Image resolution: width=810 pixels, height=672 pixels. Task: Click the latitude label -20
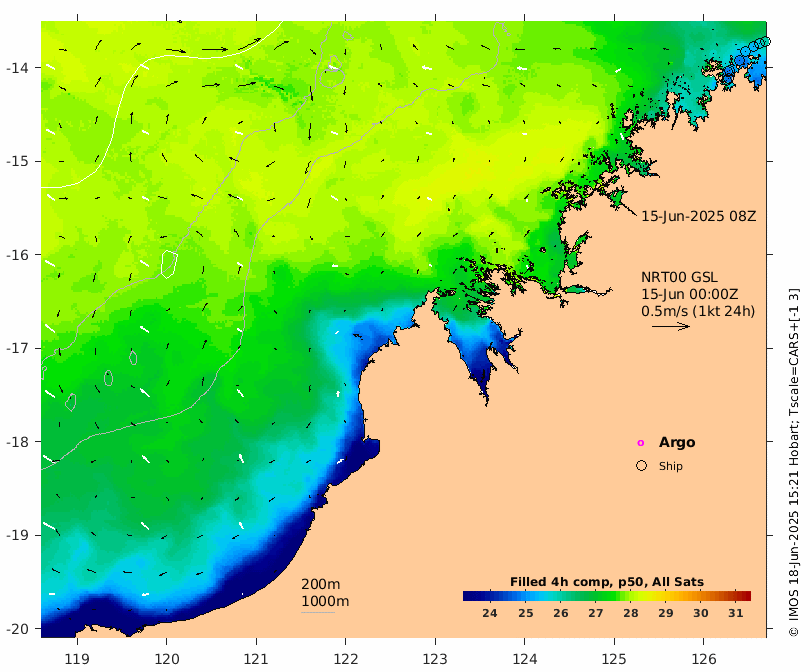(x=17, y=629)
